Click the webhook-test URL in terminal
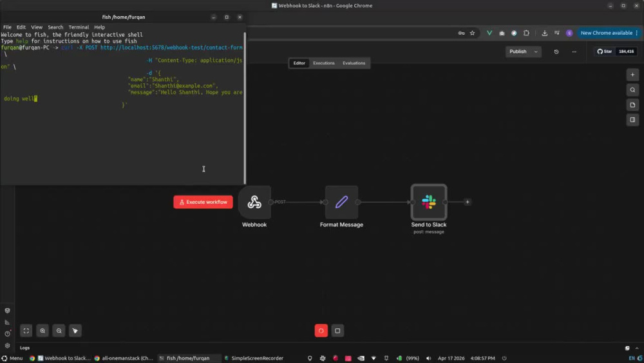644x363 pixels. coord(171,48)
